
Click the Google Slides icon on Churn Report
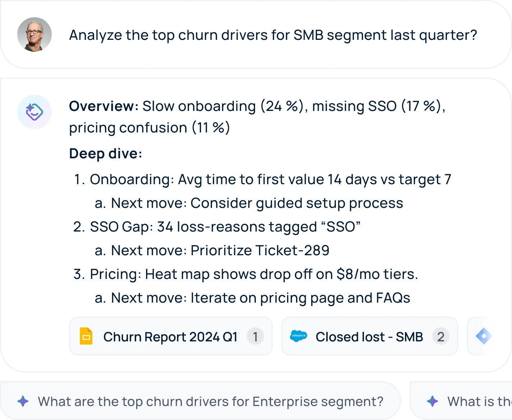(86, 336)
